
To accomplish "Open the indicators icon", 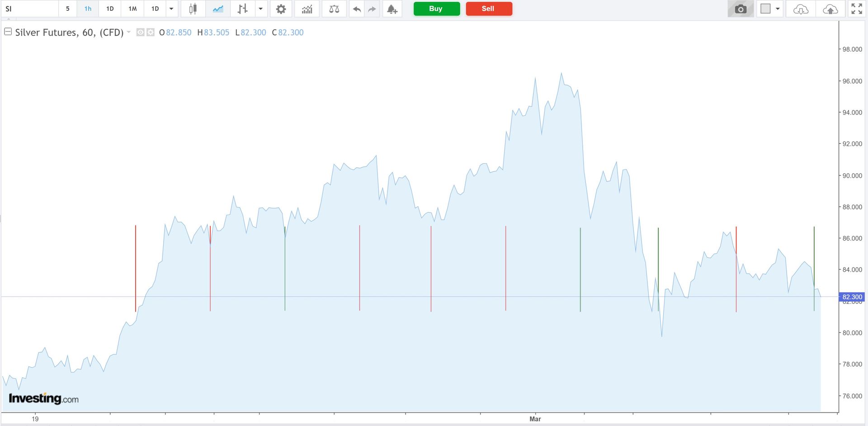I will (307, 9).
